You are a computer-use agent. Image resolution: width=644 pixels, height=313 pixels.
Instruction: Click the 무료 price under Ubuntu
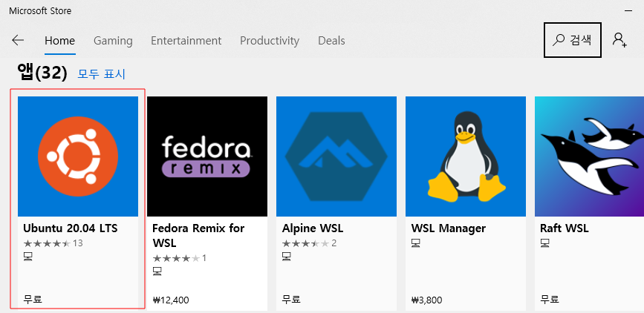33,300
